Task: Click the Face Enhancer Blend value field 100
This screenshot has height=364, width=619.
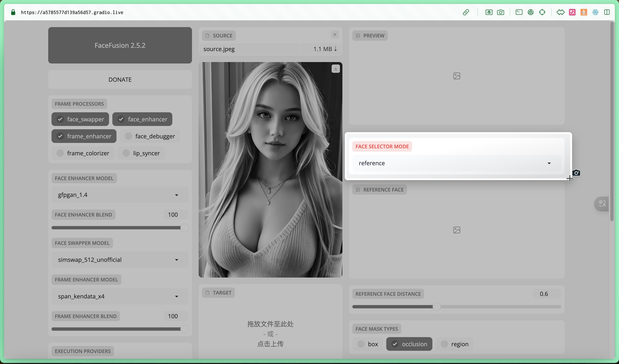Action: click(x=176, y=215)
